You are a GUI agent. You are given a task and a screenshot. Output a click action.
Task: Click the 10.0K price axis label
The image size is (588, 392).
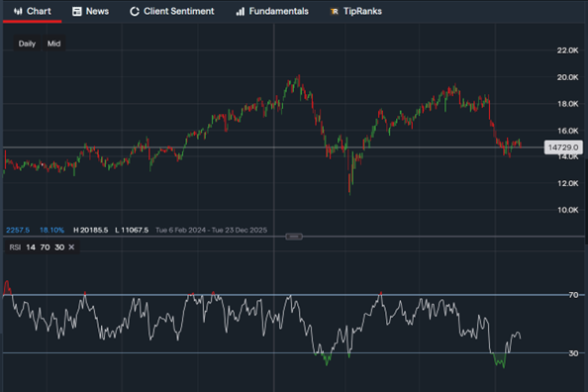(x=568, y=210)
